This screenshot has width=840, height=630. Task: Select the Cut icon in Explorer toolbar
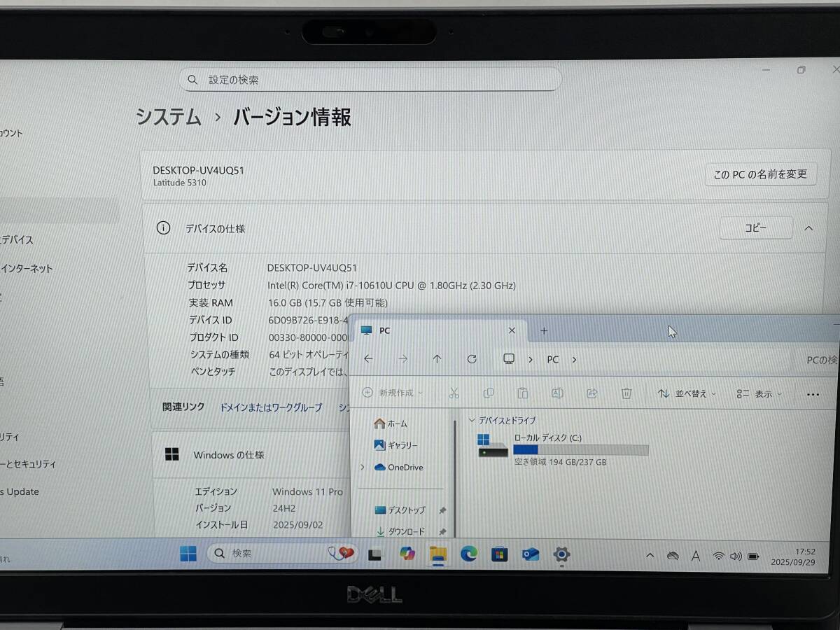(454, 393)
